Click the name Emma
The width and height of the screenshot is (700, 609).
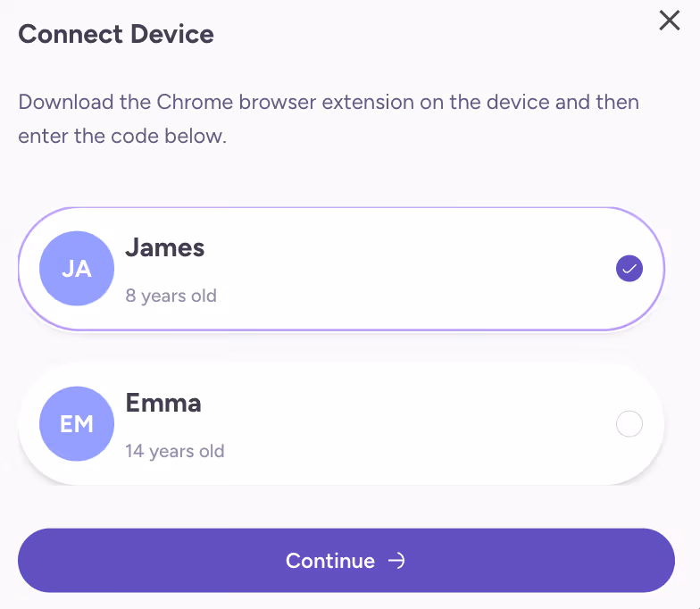162,403
